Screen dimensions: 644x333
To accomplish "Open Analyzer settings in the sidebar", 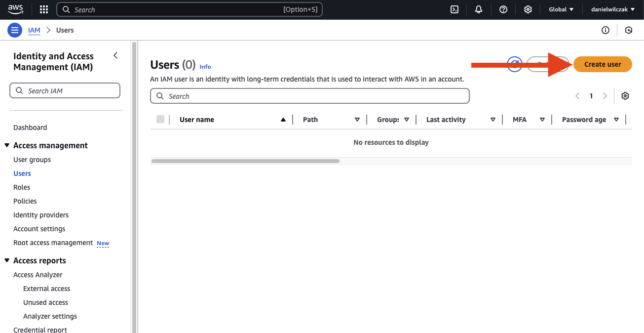I will click(x=50, y=316).
